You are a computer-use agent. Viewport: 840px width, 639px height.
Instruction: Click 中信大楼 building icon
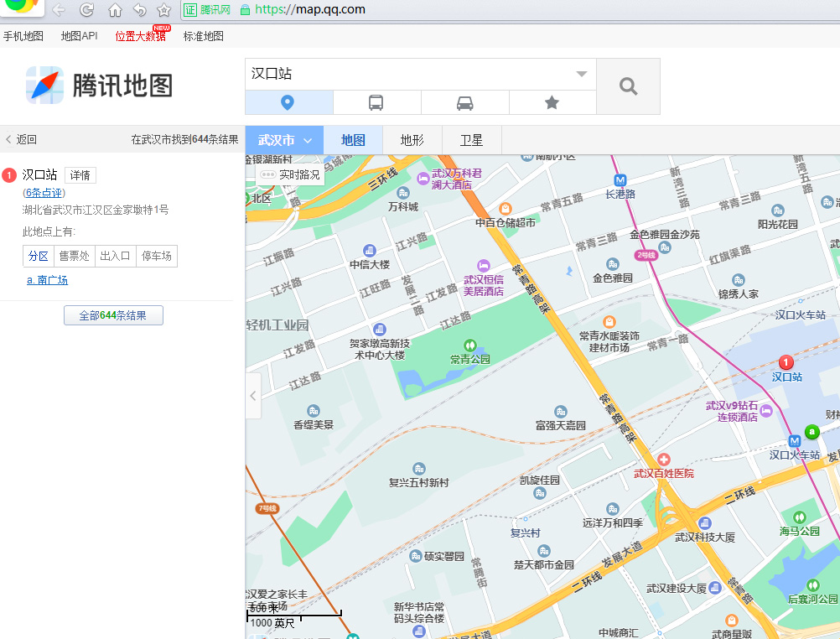[369, 251]
